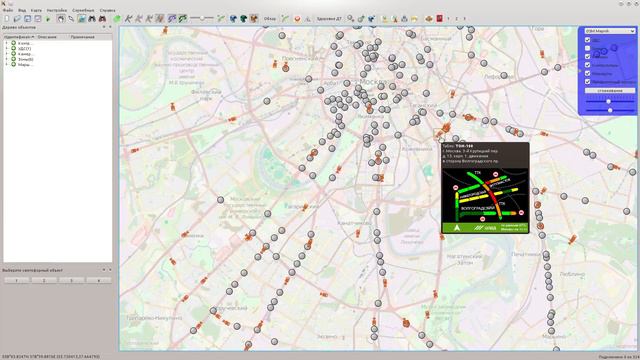Click the orange globe toolbar icon
The image size is (640, 360).
point(254,19)
